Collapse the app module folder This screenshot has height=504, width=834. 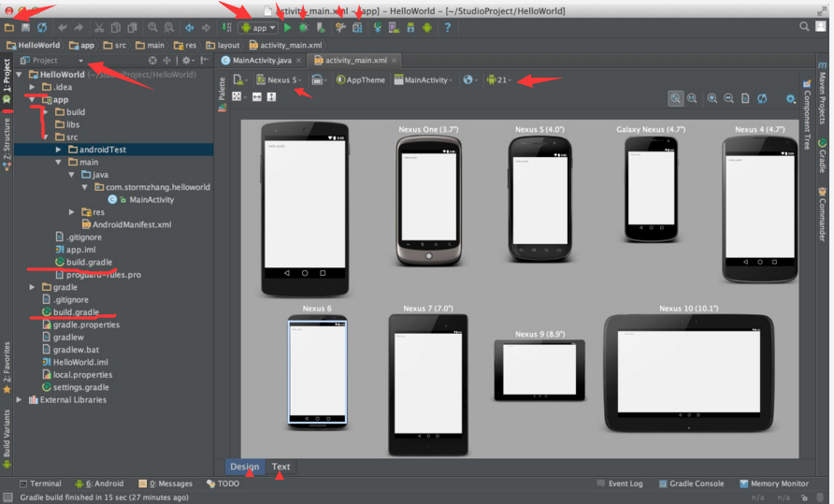click(32, 99)
